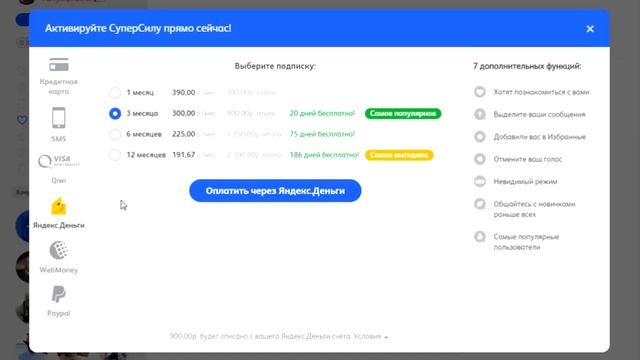Click icon beside Общайтесь с новичками
640x360 pixels.
(x=480, y=204)
